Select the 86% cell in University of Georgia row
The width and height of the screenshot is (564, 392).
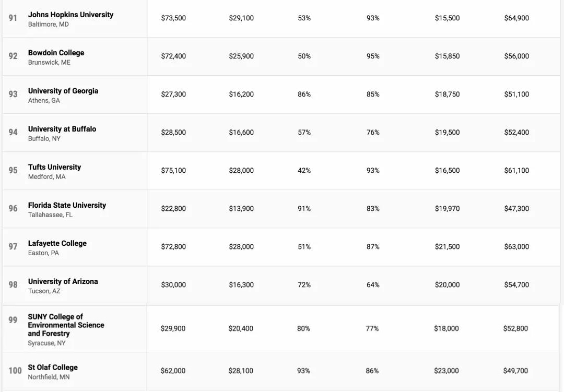[304, 94]
